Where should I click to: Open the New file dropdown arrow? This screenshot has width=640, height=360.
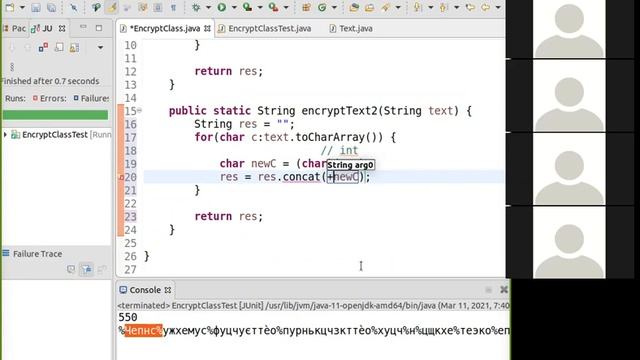[22, 7]
